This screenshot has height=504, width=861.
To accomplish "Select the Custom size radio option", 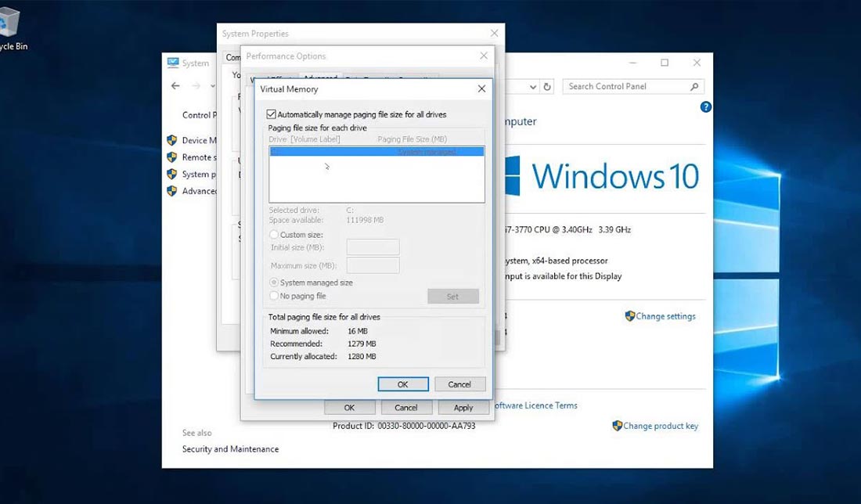I will [x=274, y=235].
